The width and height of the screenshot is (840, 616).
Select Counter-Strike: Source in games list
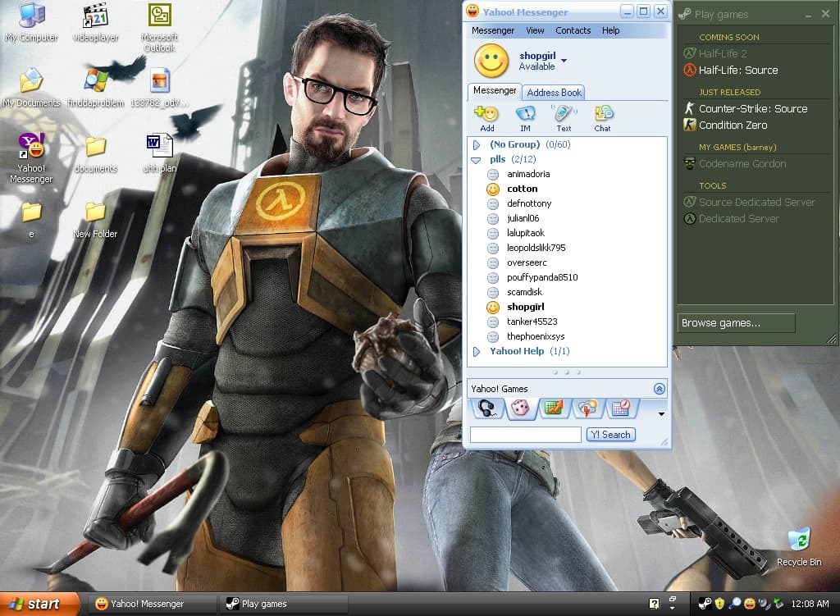click(x=752, y=108)
